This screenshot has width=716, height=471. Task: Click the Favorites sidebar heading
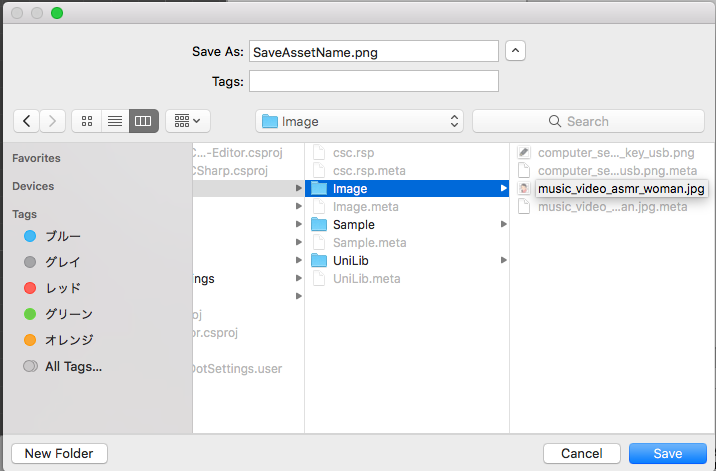click(36, 158)
